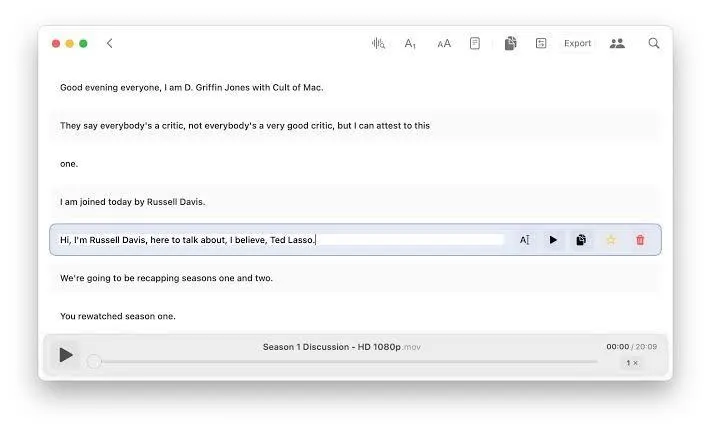This screenshot has height=431, width=711.
Task: Play the Russell Davis segment
Action: coord(553,240)
